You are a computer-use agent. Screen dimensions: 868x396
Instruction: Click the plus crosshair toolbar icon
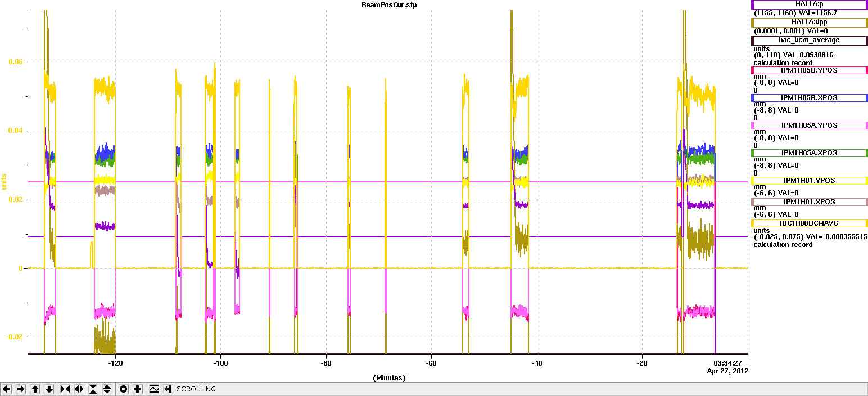click(x=138, y=389)
